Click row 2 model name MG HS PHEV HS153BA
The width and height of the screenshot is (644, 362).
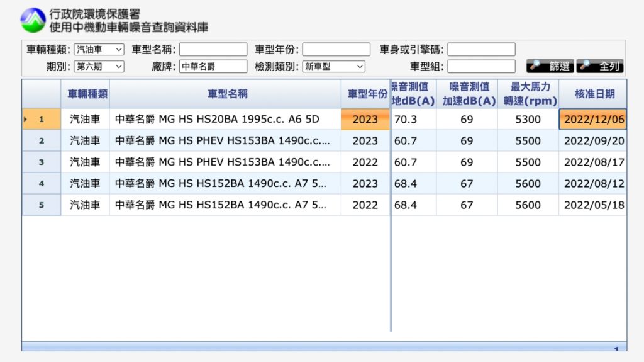tap(226, 140)
